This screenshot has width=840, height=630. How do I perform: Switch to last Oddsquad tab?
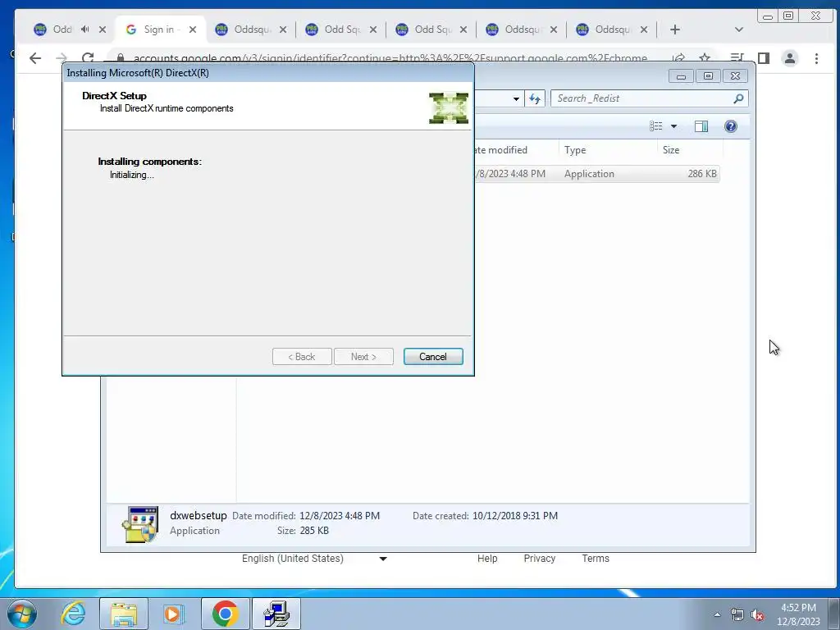pyautogui.click(x=610, y=30)
